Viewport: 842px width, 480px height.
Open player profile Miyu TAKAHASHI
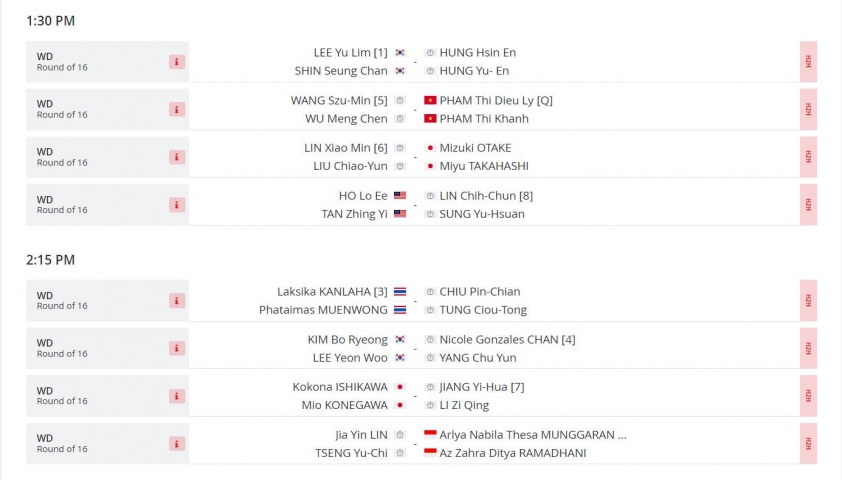click(x=484, y=166)
